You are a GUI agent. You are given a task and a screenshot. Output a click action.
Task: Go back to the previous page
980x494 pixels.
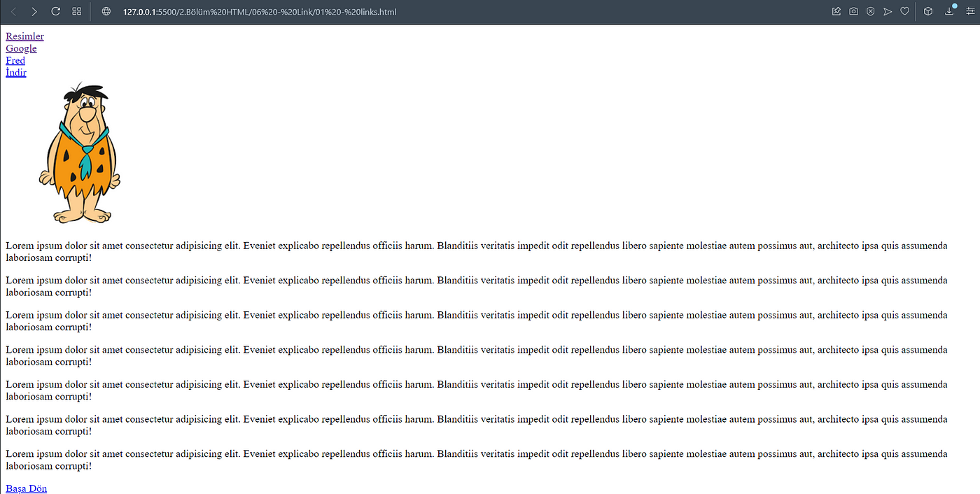[14, 12]
